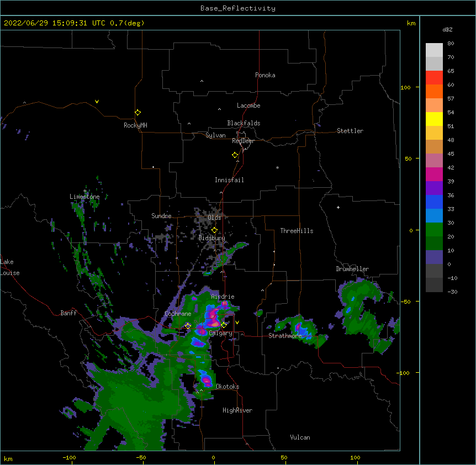Click the white 80 dBZ color swatch
The height and width of the screenshot is (465, 476).
pos(434,50)
